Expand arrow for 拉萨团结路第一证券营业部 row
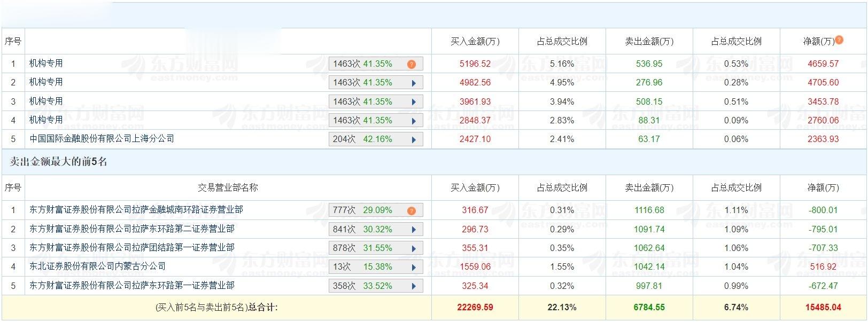 (414, 248)
